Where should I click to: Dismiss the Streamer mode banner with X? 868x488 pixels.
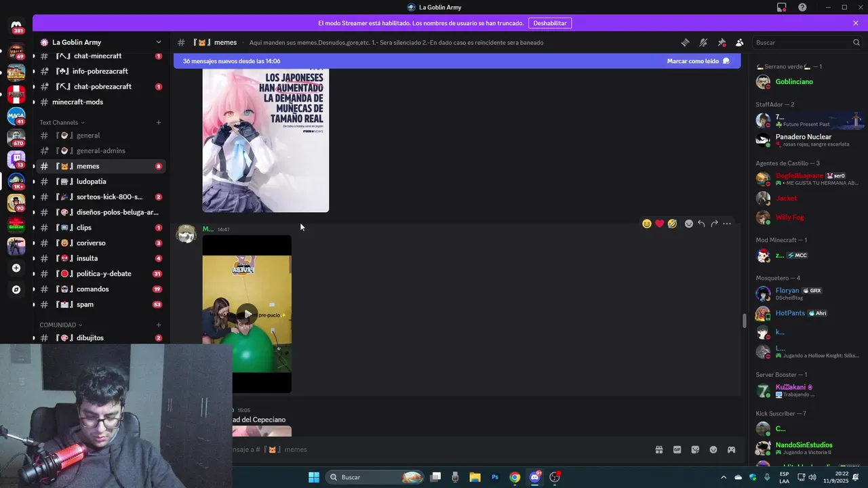point(856,23)
